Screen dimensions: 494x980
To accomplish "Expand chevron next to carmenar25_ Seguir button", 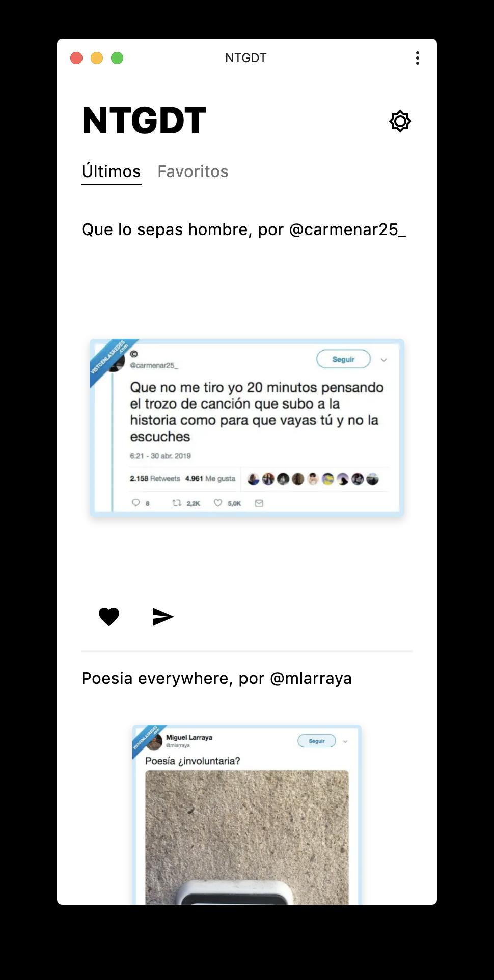I will (x=384, y=360).
